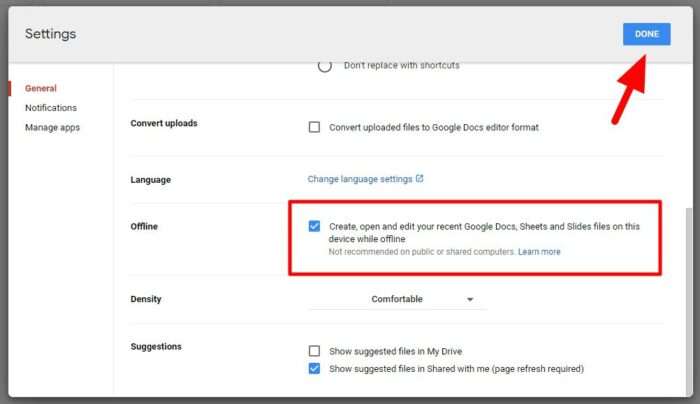The height and width of the screenshot is (404, 700).
Task: Select the Don't replace with shortcuts radio button
Action: [325, 66]
